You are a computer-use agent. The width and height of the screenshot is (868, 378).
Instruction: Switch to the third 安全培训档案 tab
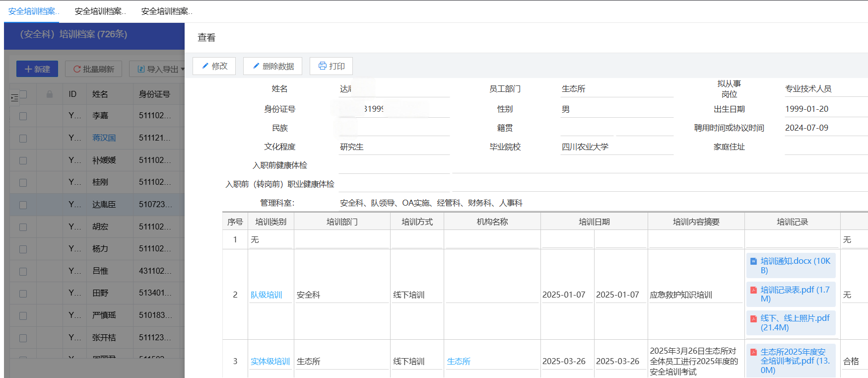pyautogui.click(x=166, y=11)
